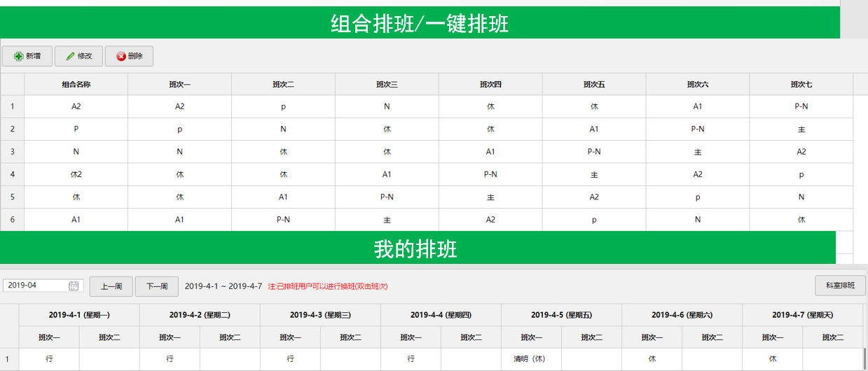Click the 新增 add button
The height and width of the screenshot is (371, 868).
tap(27, 56)
